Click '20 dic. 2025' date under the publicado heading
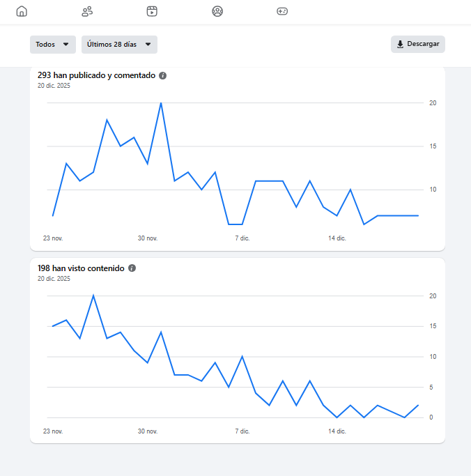 pos(54,86)
